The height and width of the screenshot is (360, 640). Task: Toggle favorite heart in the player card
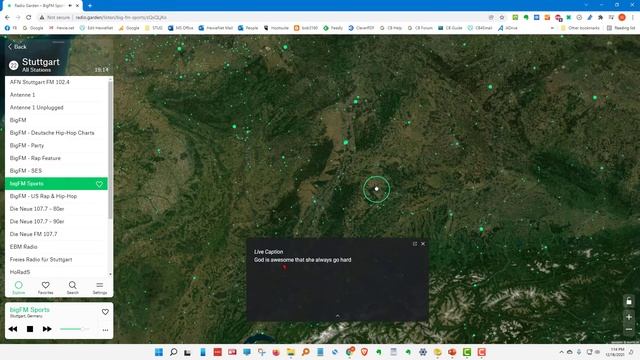coord(105,312)
